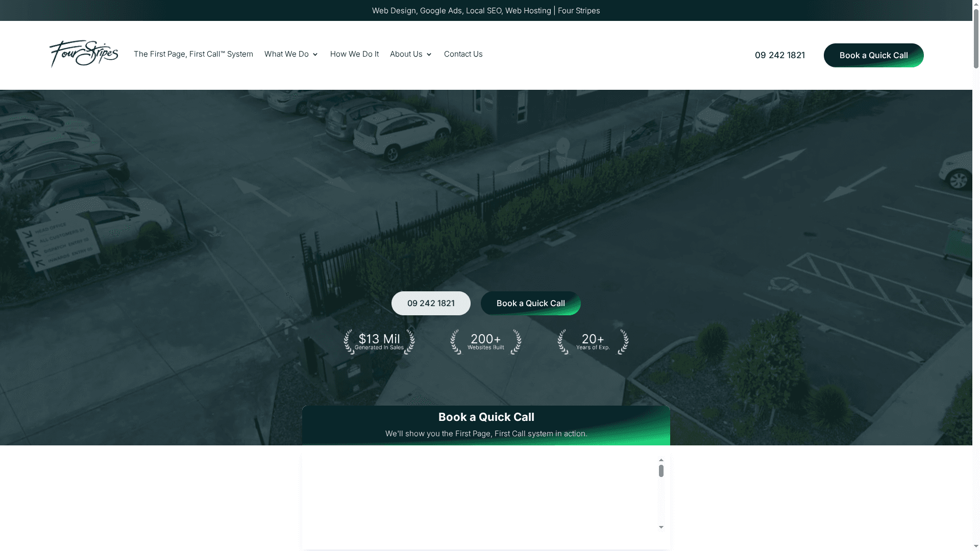The width and height of the screenshot is (980, 551).
Task: Click the page scrollbar up arrow
Action: pyautogui.click(x=975, y=4)
